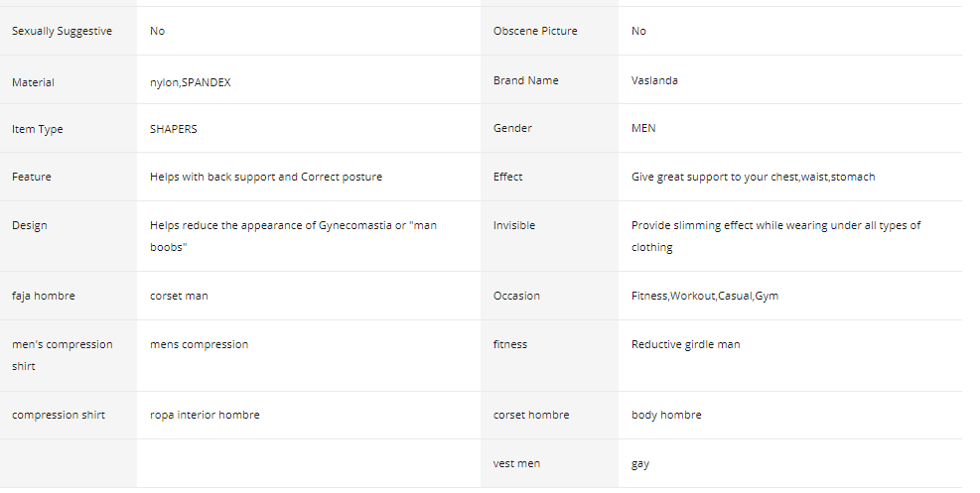Click the mens compression value

(199, 344)
